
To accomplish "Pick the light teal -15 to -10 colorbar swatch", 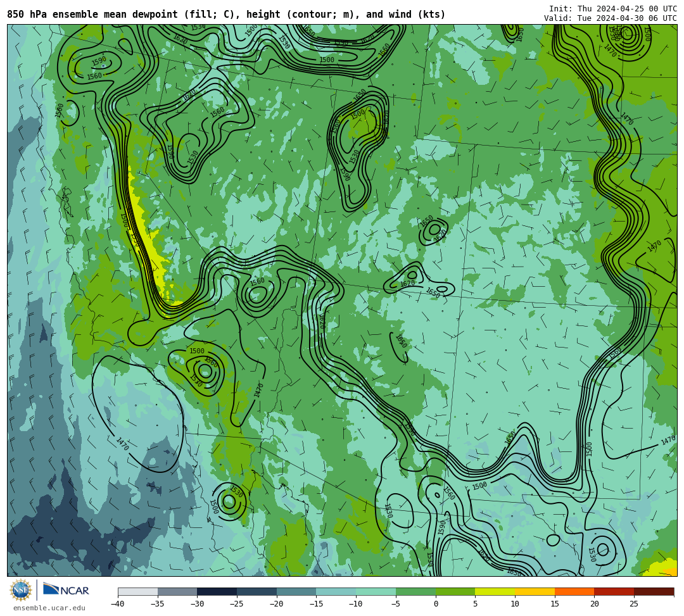I will (x=336, y=591).
